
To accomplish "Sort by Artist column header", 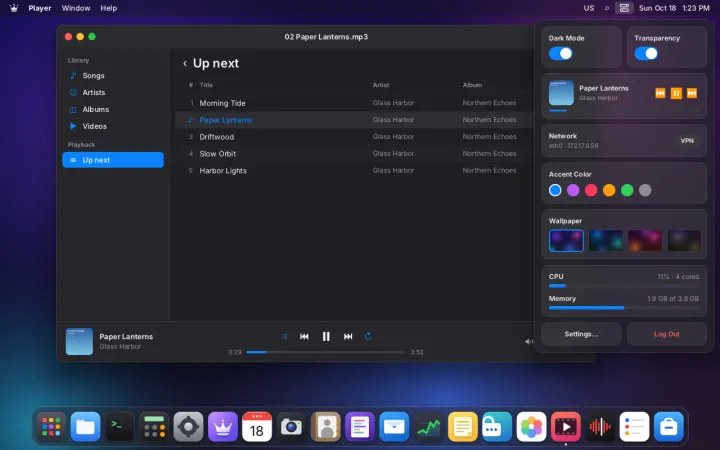I will [381, 85].
